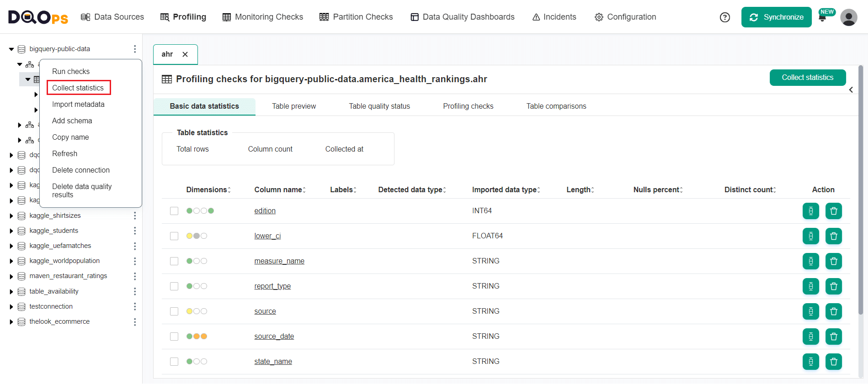Expand the maven_restaurant_ratings connection
Viewport: 868px width, 384px height.
coord(11,276)
